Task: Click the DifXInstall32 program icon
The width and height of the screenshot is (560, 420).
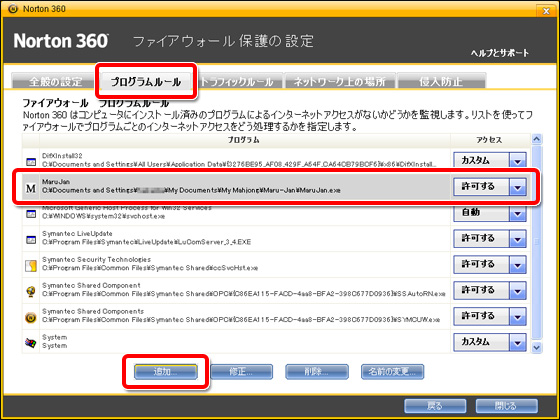Action: [x=31, y=162]
